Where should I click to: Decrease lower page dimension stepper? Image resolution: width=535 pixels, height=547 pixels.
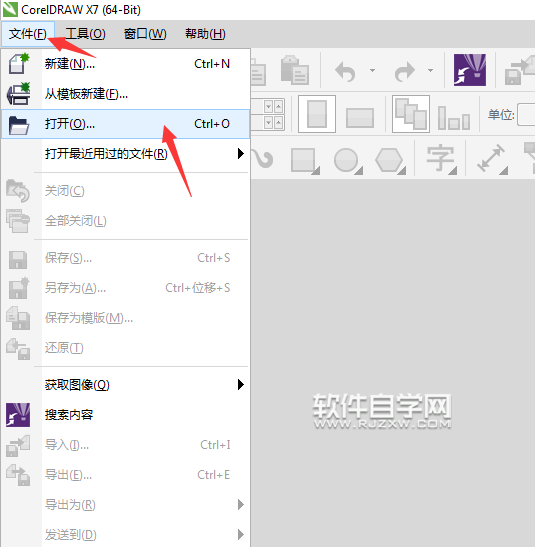[268, 122]
